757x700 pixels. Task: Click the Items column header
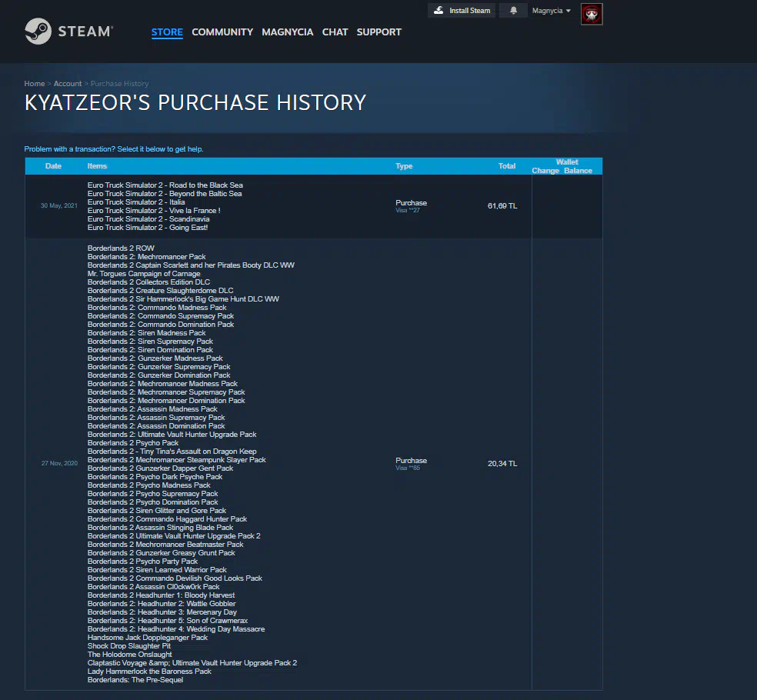point(97,166)
